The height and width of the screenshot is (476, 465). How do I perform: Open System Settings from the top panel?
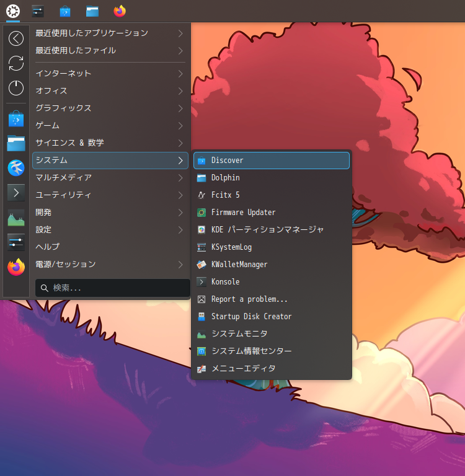(38, 11)
